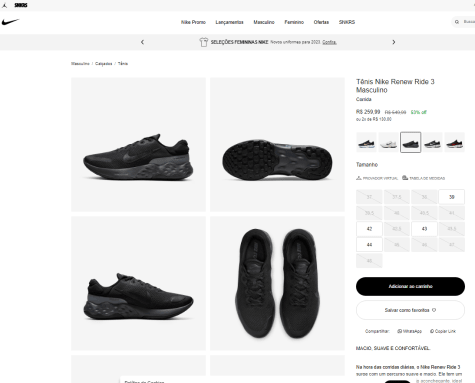Screen dimensions: 475x383
Task: Click the unavailable size 37
Action: point(369,197)
